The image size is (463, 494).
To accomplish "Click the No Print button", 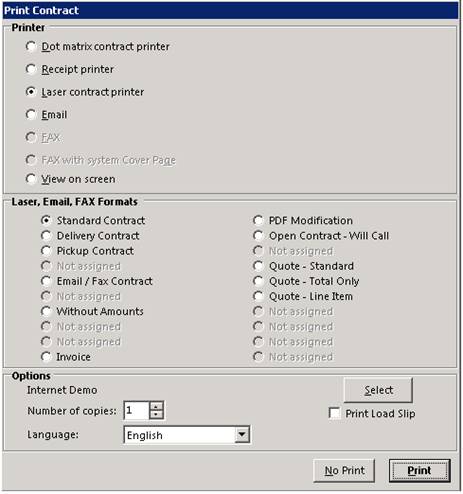I will coord(344,470).
